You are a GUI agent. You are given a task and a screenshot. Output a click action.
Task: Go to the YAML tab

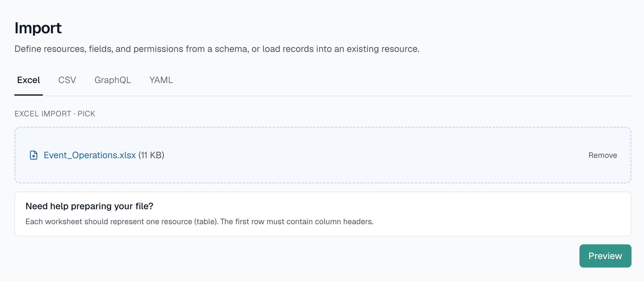pos(161,80)
